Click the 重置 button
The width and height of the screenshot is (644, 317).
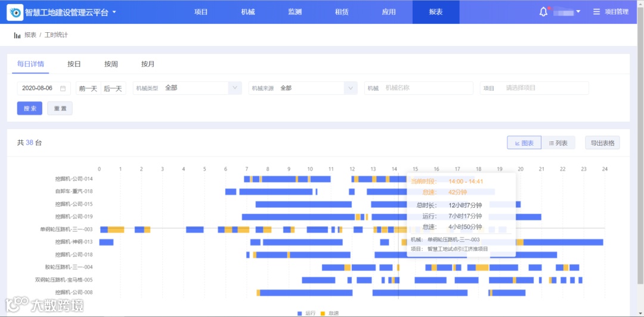coord(60,109)
